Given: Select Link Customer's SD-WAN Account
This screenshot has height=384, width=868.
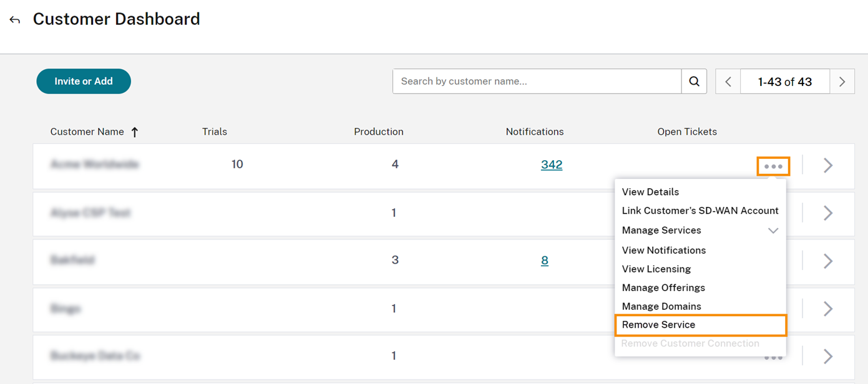Looking at the screenshot, I should tap(700, 211).
